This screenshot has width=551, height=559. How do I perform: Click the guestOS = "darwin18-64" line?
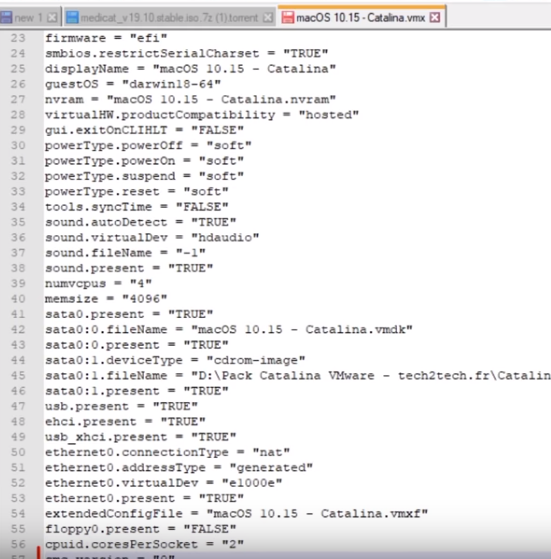(133, 84)
